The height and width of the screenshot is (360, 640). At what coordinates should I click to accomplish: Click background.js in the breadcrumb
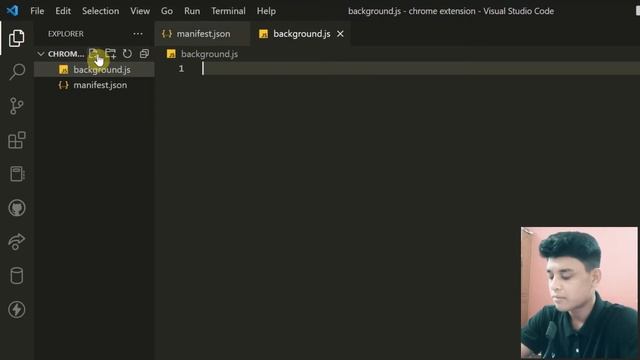point(209,54)
